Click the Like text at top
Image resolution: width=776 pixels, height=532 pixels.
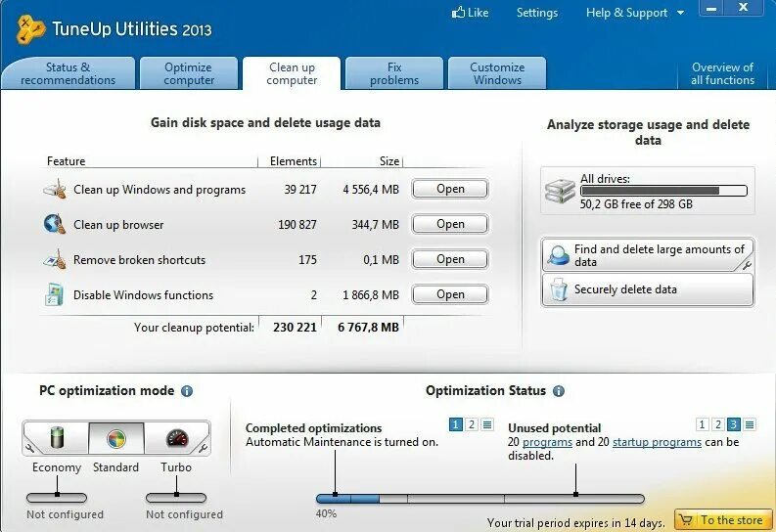click(x=479, y=13)
